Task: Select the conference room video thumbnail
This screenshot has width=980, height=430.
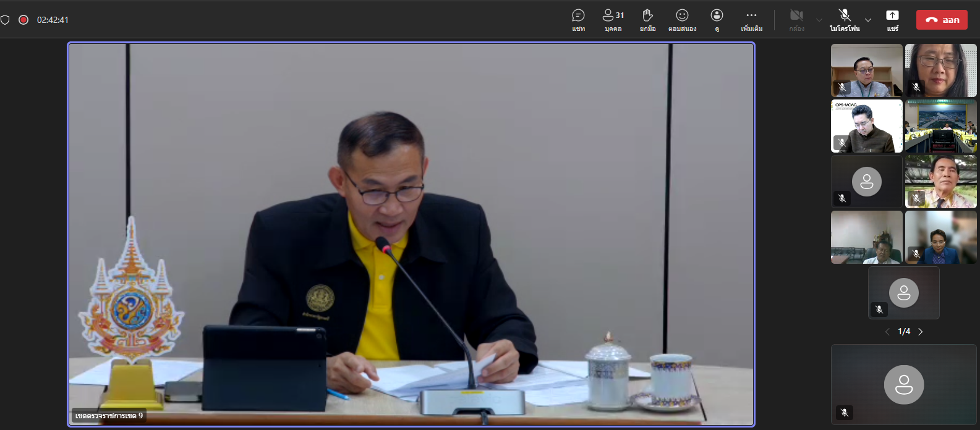Action: pyautogui.click(x=940, y=126)
